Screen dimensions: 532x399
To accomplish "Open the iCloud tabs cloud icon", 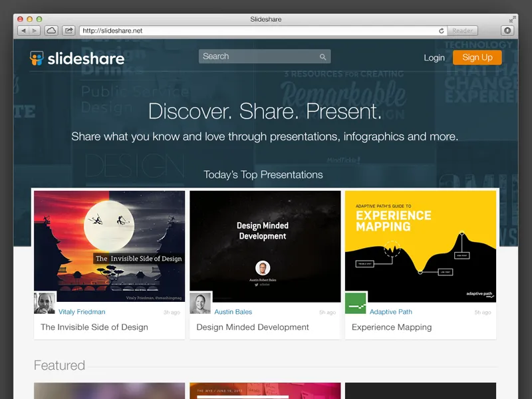I will (51, 31).
